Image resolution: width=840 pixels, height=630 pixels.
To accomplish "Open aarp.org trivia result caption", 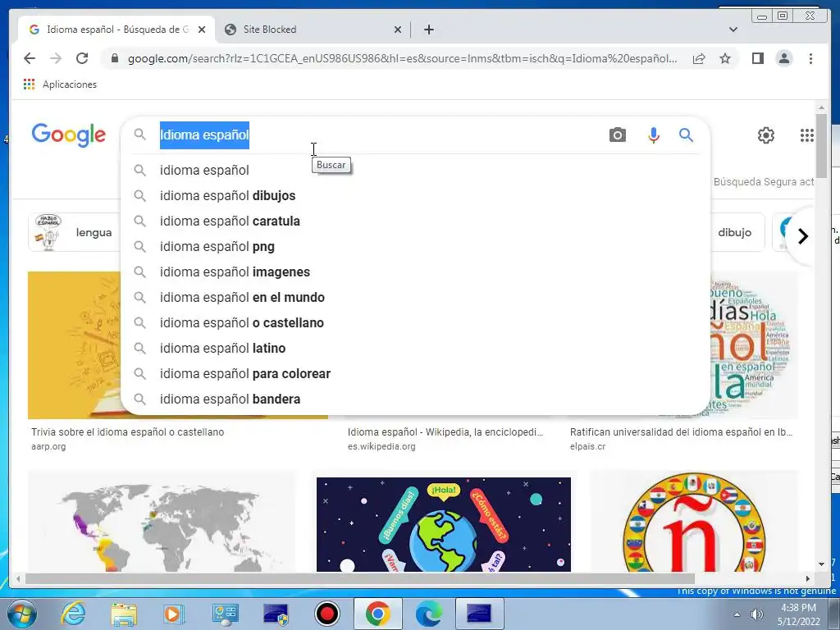I will click(x=127, y=432).
